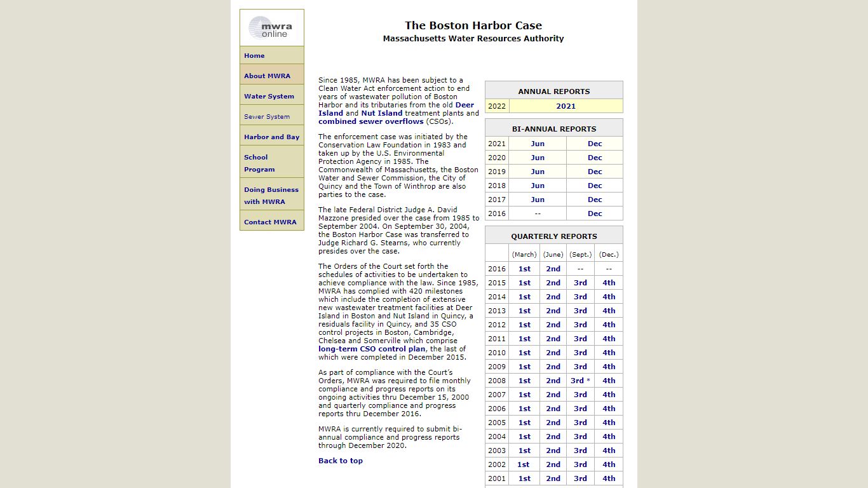The width and height of the screenshot is (868, 488).
Task: Open 2015 1st quarterly report
Action: tap(524, 283)
